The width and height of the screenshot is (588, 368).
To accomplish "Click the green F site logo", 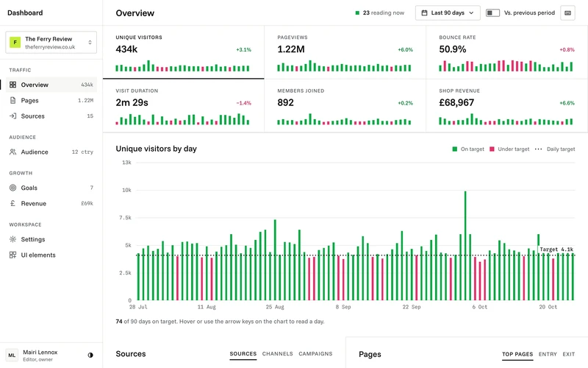I will pyautogui.click(x=15, y=43).
